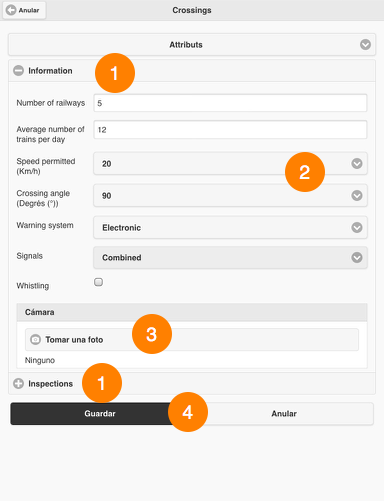Click the back arrow icon beside Anular
The width and height of the screenshot is (384, 501).
click(x=11, y=10)
